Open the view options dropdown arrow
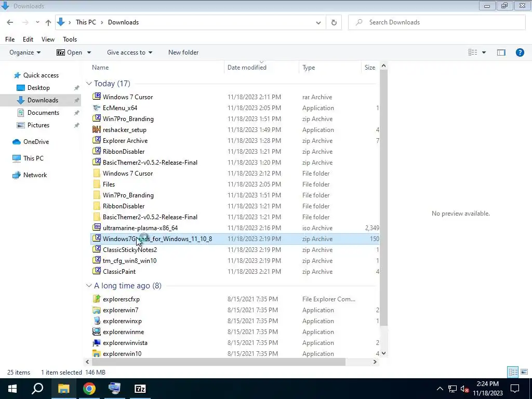532x399 pixels. coord(484,52)
